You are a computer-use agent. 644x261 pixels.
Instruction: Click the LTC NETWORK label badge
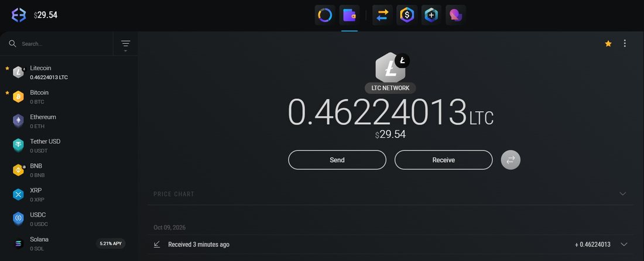[390, 88]
